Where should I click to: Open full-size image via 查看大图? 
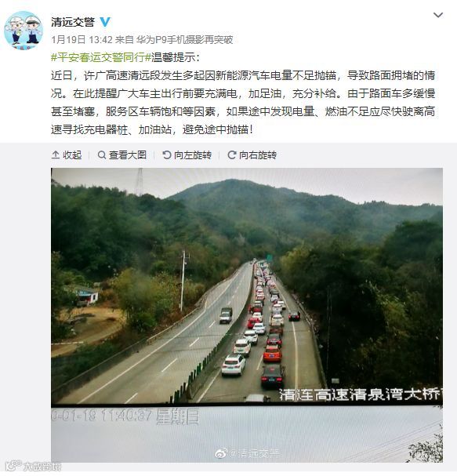122,154
